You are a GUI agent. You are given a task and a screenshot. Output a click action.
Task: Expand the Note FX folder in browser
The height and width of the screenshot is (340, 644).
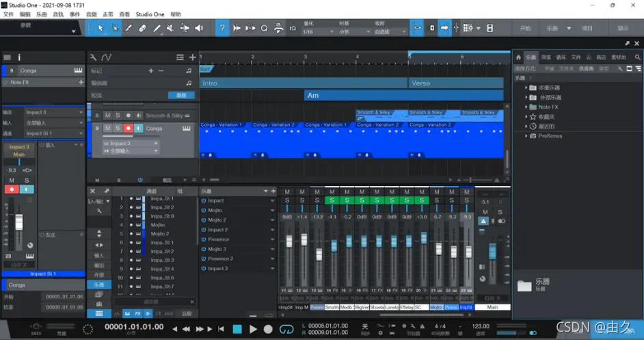pos(526,107)
